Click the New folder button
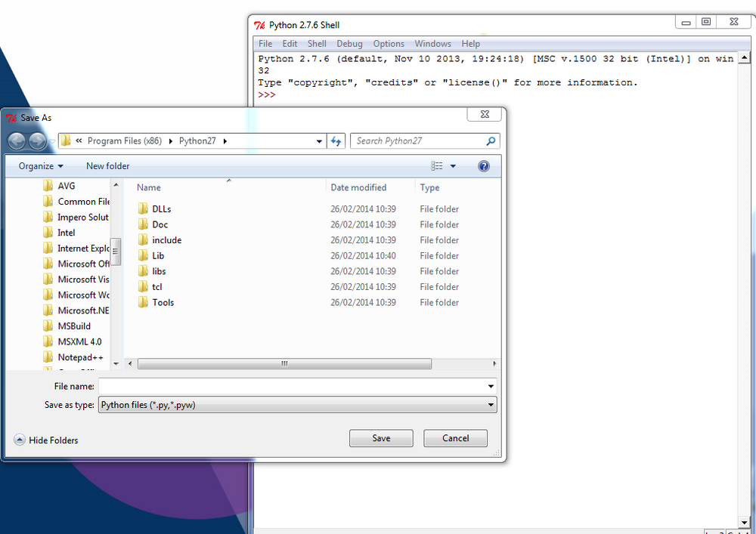 (108, 166)
